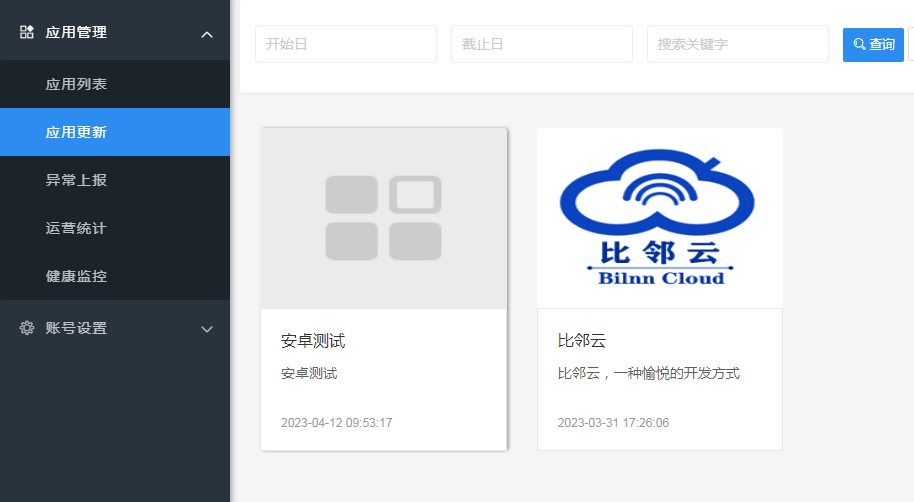Select the 应用更新 sidebar item

115,132
